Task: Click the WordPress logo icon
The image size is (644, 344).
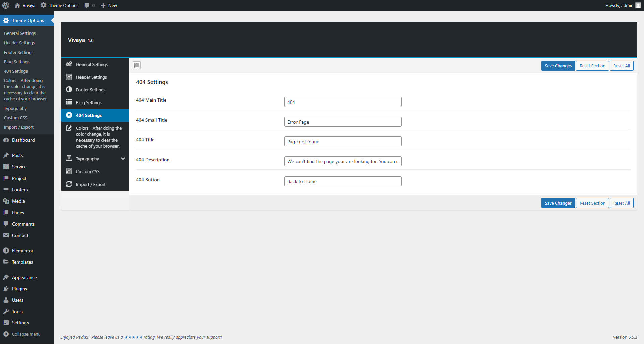Action: tap(6, 5)
